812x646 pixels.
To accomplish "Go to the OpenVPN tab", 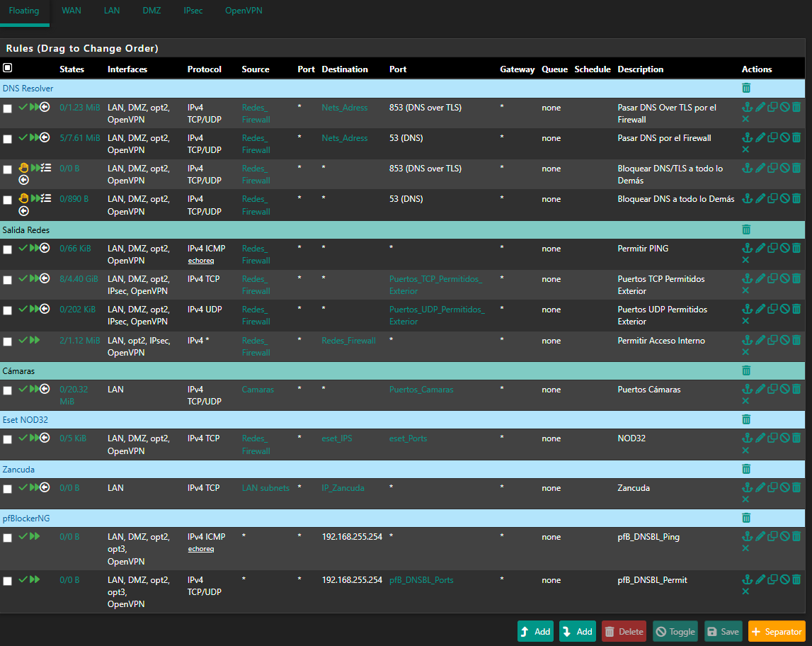I will pos(244,11).
